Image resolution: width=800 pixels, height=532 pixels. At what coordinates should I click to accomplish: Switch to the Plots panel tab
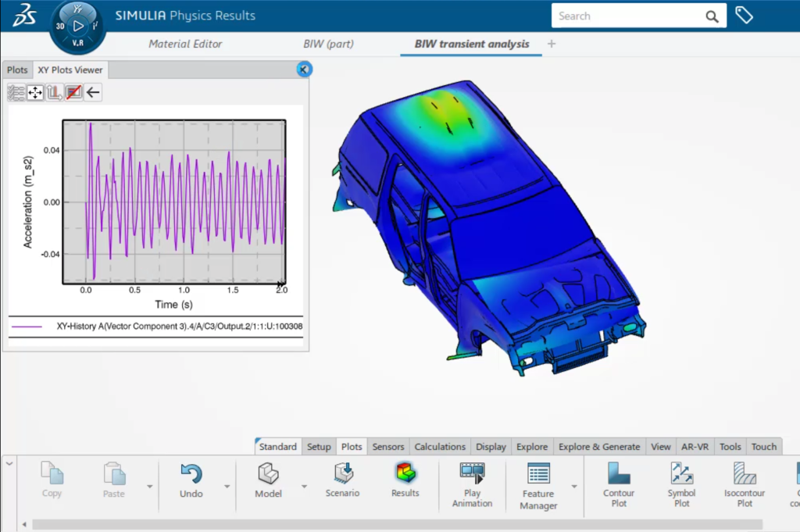[17, 70]
